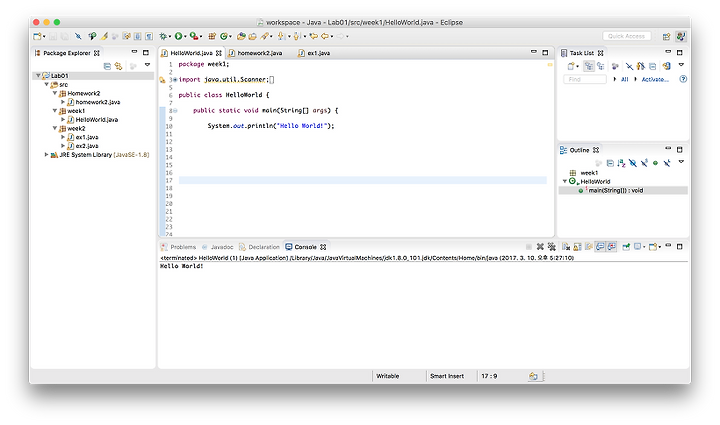Screen dimensions: 720x425
Task: Open the Task List View Menu triangle
Action: click(x=681, y=65)
